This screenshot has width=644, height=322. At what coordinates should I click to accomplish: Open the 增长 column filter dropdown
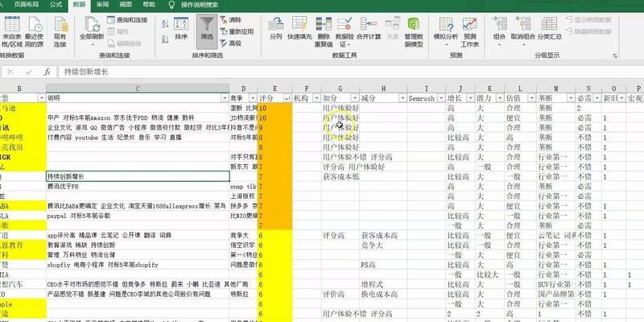[x=471, y=98]
